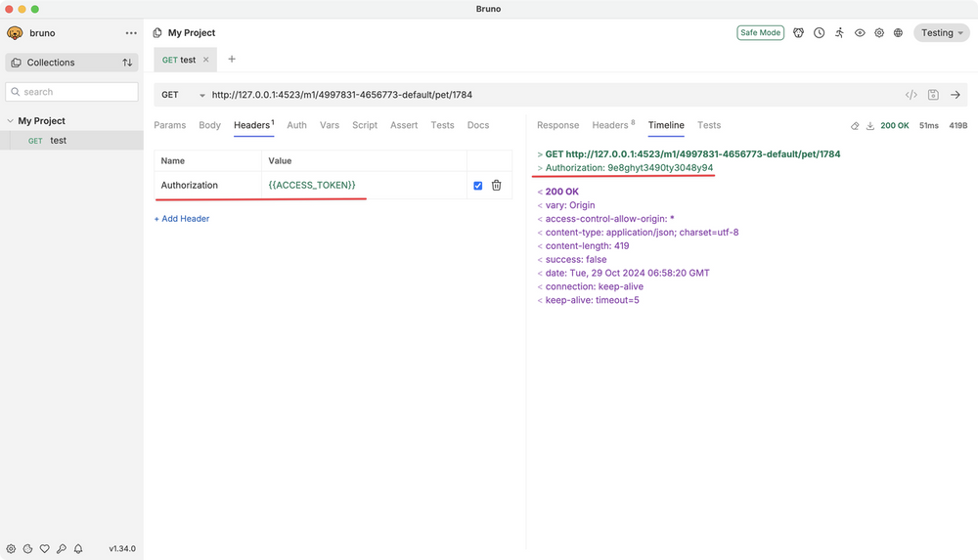
Task: Toggle the Safe Mode badge
Action: coord(760,32)
